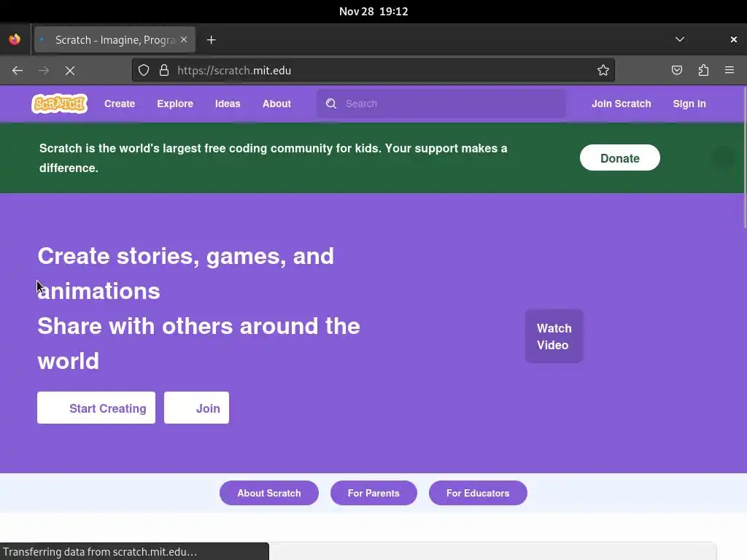The width and height of the screenshot is (747, 560).
Task: Click the page vertical scrollbar
Action: tap(745, 157)
